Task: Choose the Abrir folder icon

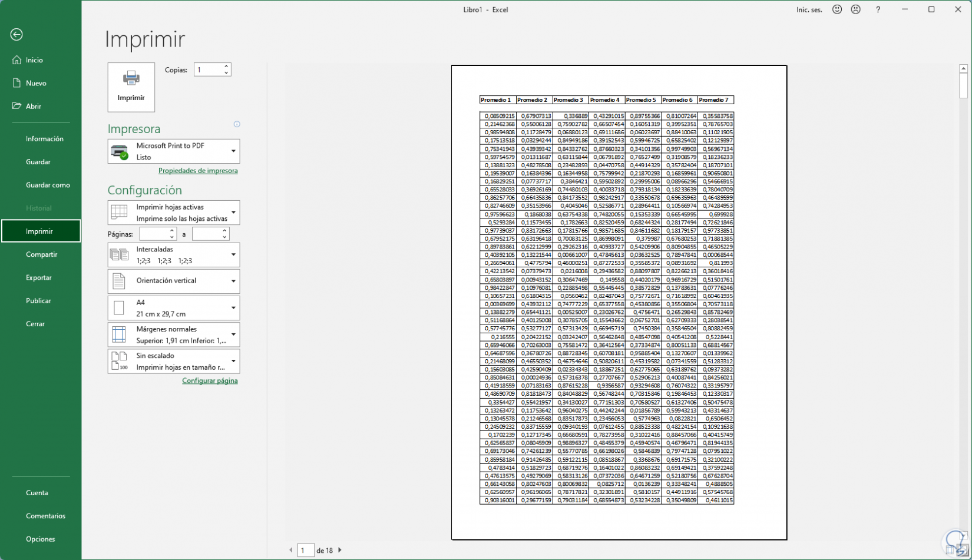Action: (x=16, y=106)
